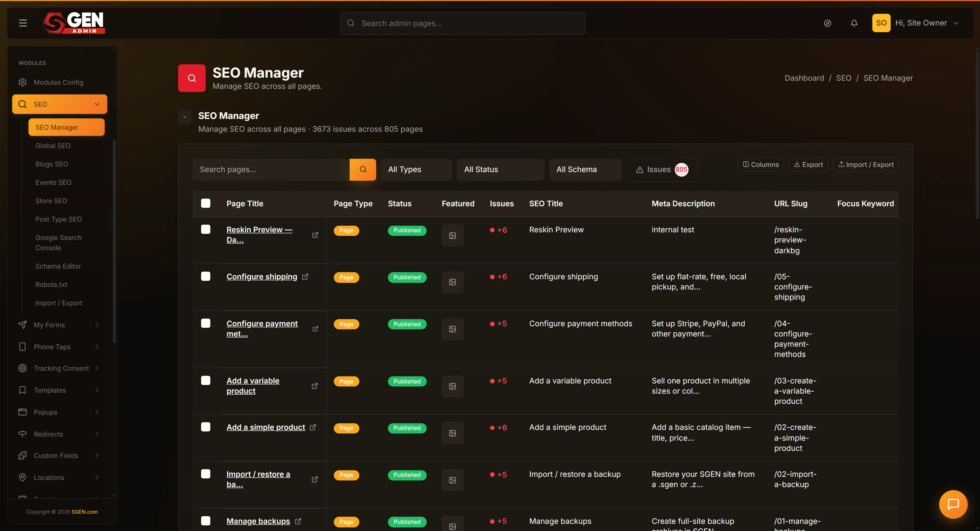The height and width of the screenshot is (531, 980).
Task: Open Blogs SEO in sidebar
Action: click(52, 164)
